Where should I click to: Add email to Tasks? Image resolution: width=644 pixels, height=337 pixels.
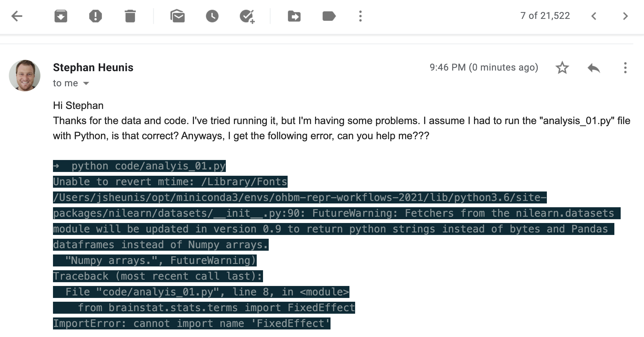point(247,16)
